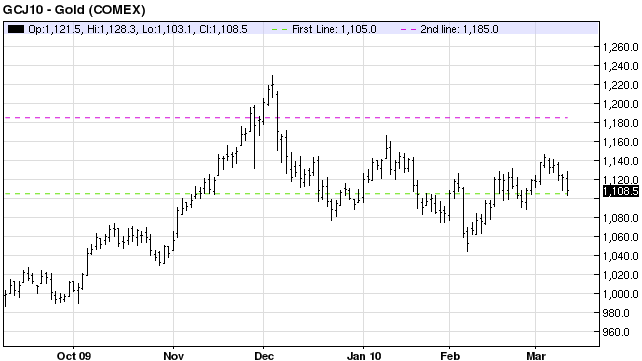Viewport: 642px width, 361px height.
Task: Click the 960.0 price axis label
Action: point(617,332)
